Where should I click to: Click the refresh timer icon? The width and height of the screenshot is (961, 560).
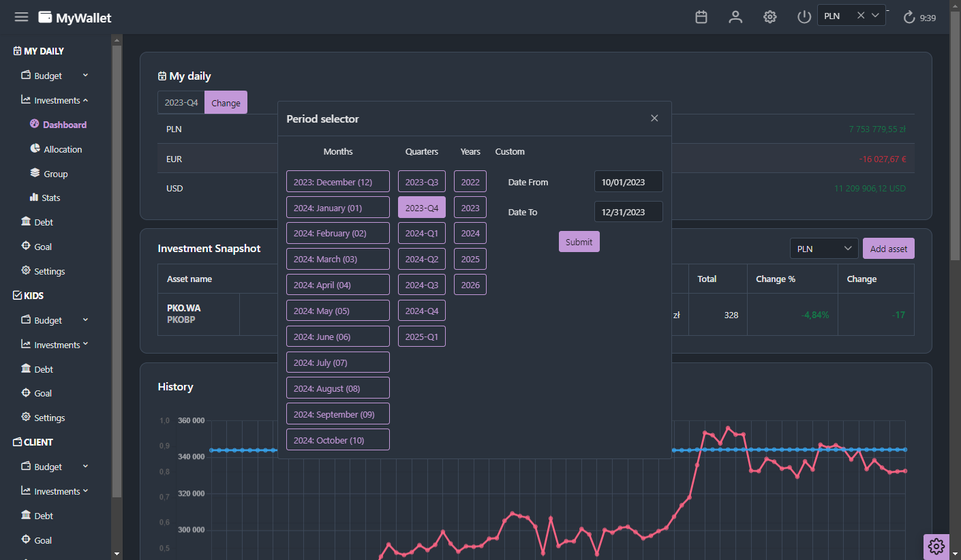(909, 18)
